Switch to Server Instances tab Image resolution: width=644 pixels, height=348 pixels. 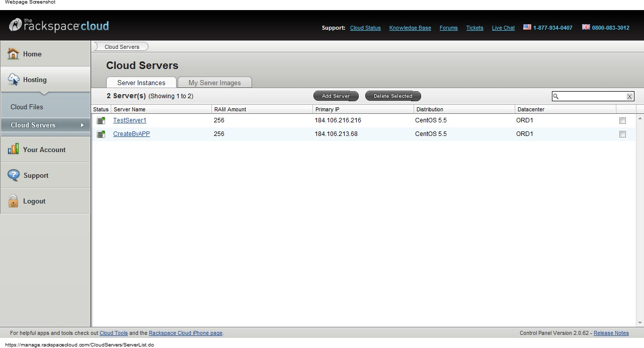click(x=141, y=83)
